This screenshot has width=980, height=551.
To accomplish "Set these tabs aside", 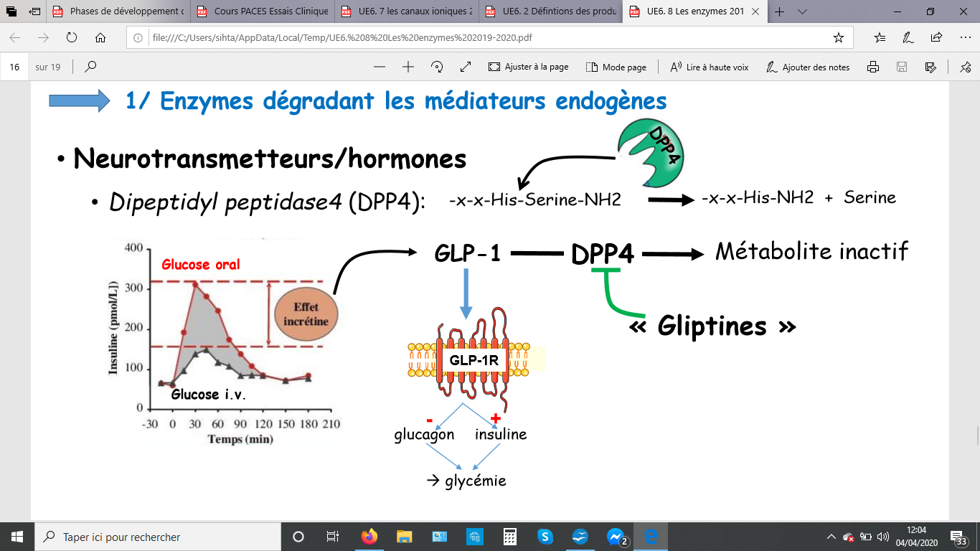I will coord(34,11).
